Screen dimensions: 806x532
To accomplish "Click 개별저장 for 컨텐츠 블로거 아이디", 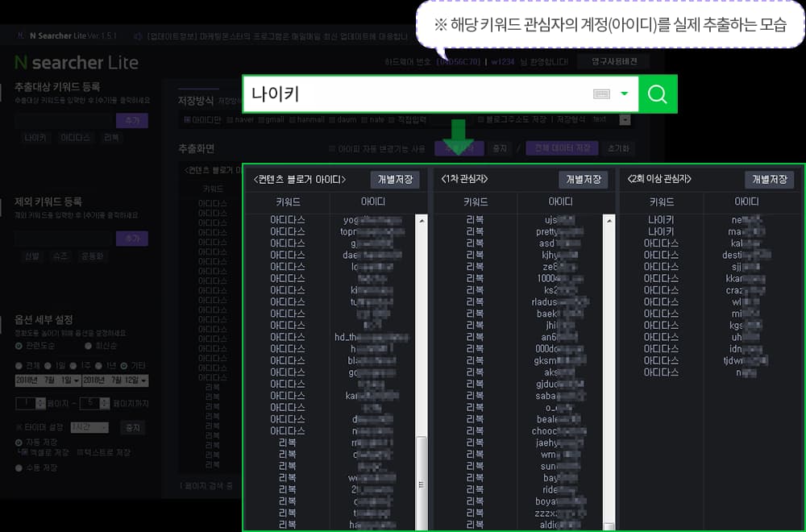I will tap(395, 180).
